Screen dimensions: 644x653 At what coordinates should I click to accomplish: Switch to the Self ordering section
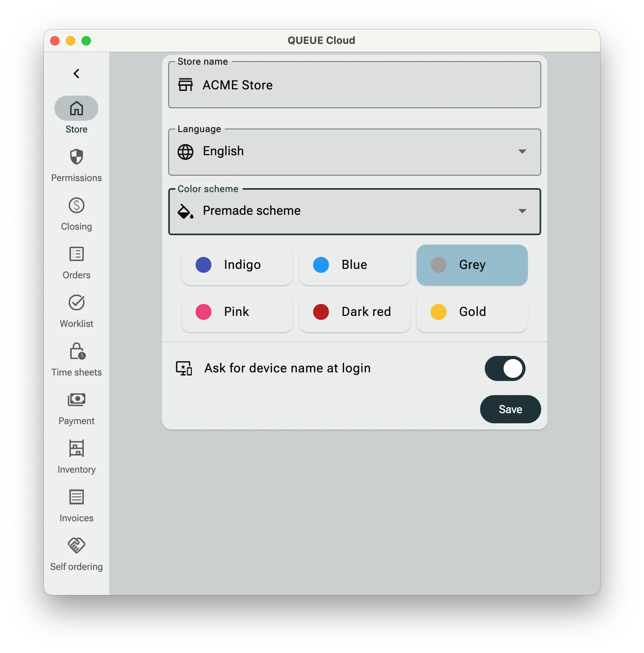(x=76, y=546)
